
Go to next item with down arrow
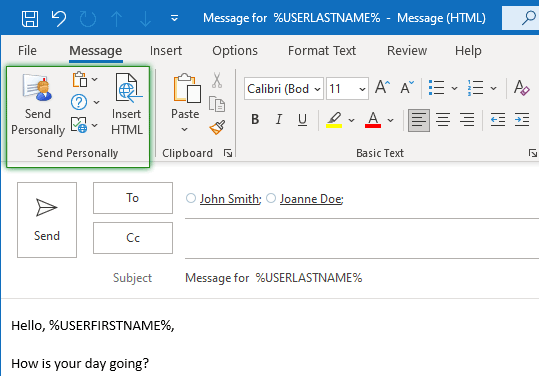(x=145, y=18)
